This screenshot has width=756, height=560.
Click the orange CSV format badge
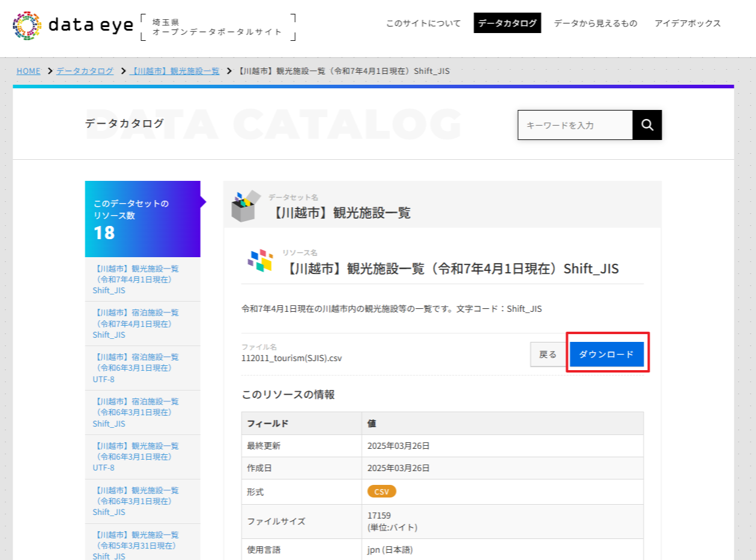pyautogui.click(x=381, y=492)
